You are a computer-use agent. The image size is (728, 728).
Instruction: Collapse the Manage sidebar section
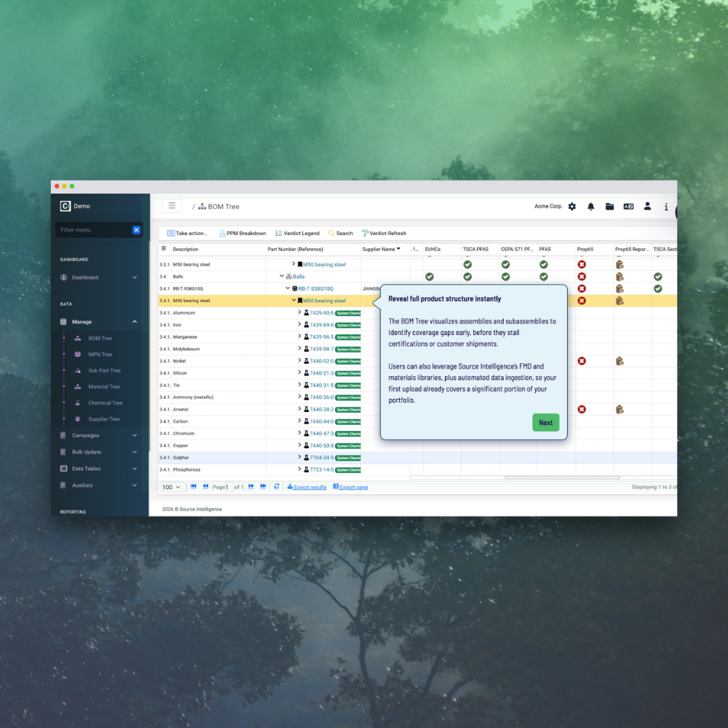135,322
